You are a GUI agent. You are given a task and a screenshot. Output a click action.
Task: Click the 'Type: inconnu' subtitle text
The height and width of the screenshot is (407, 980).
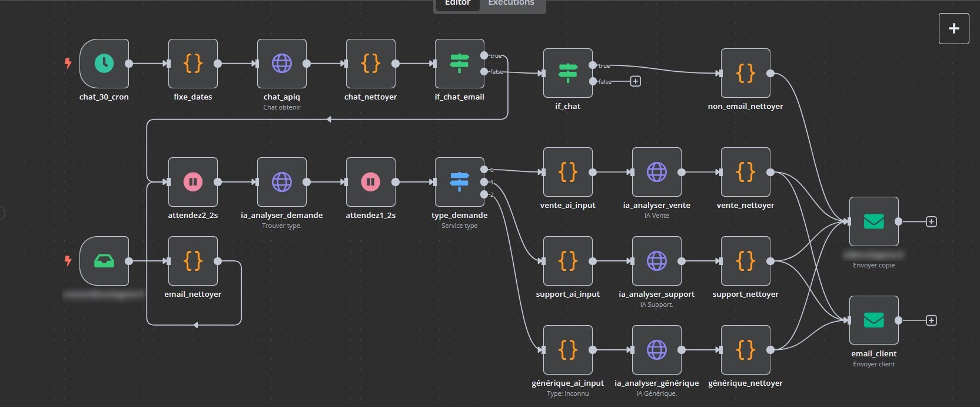pos(568,393)
